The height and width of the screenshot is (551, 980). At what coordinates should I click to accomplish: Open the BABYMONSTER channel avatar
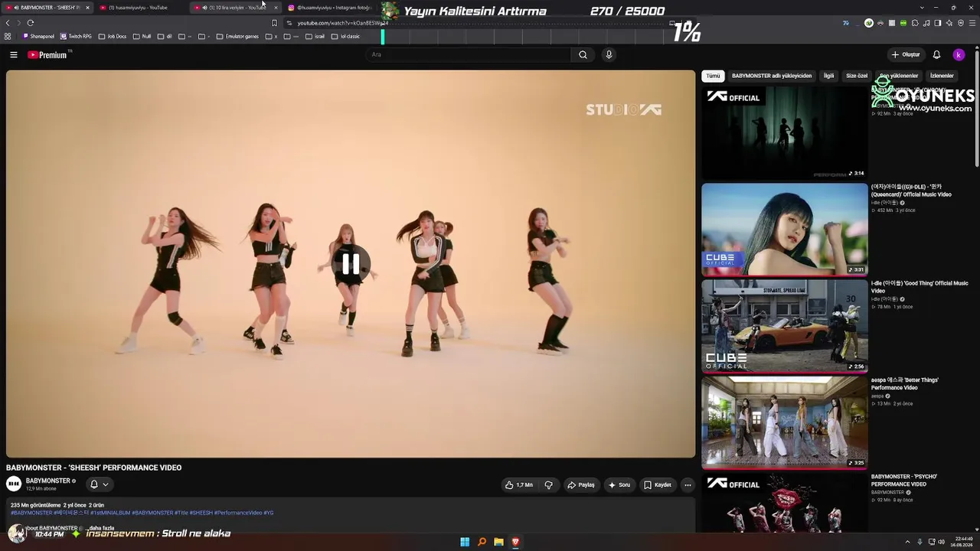(x=14, y=484)
